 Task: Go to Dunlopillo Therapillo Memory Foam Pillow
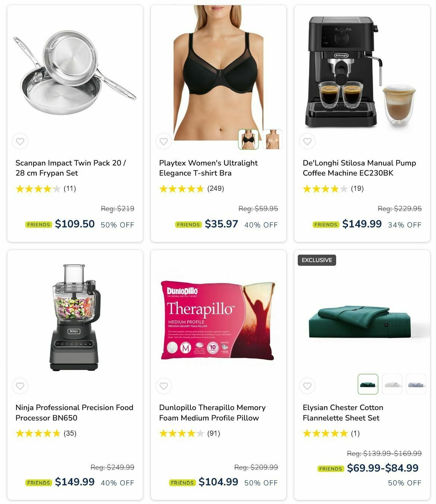pyautogui.click(x=212, y=413)
